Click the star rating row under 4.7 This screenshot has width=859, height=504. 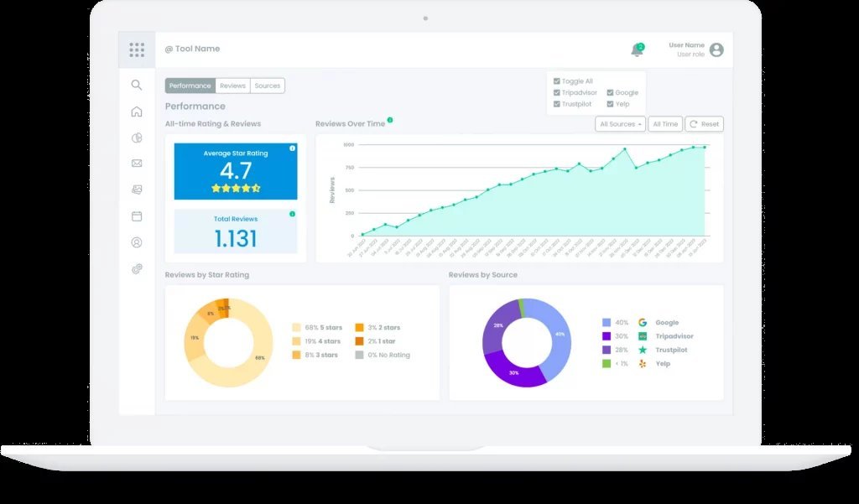236,188
